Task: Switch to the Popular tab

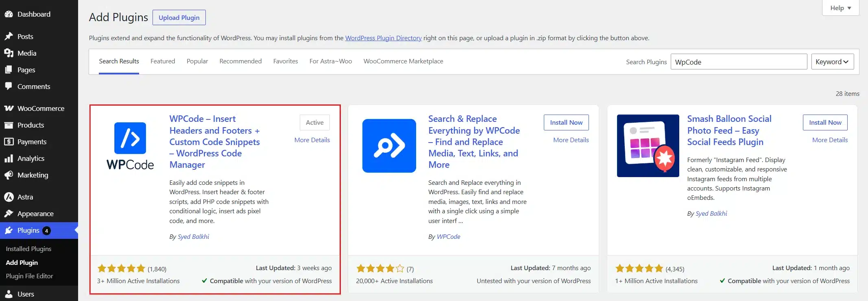Action: point(197,61)
